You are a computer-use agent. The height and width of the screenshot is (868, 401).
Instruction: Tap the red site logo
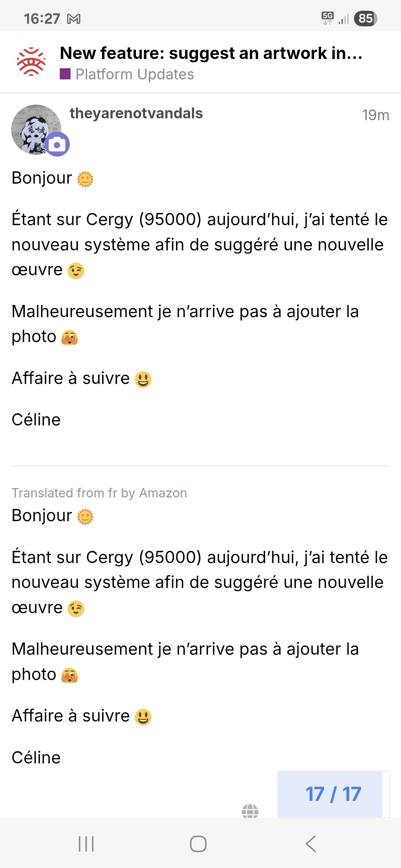click(x=31, y=62)
